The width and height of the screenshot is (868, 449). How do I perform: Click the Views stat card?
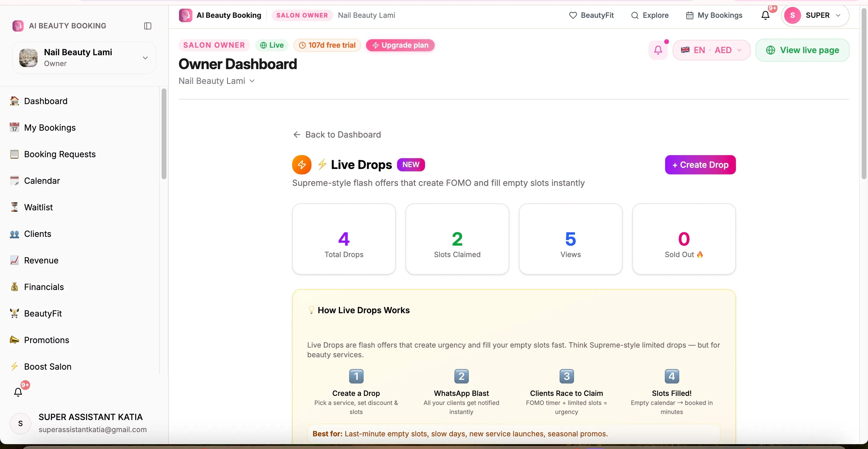[570, 239]
